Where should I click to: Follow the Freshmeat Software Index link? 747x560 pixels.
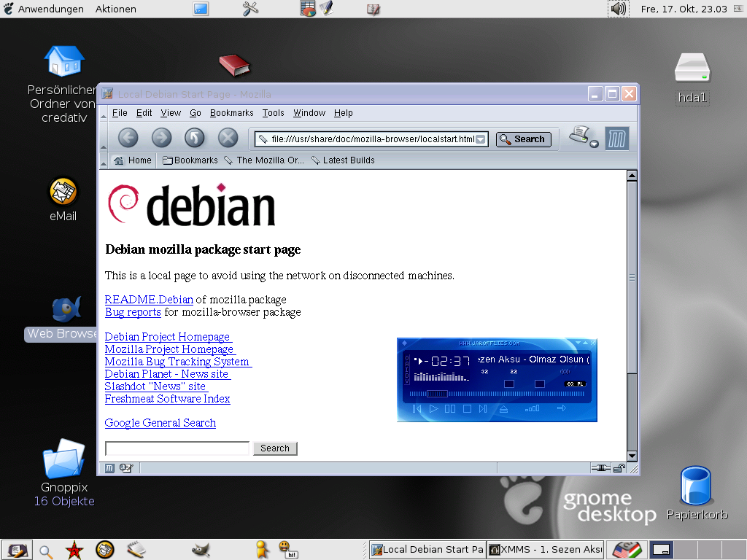pos(167,399)
